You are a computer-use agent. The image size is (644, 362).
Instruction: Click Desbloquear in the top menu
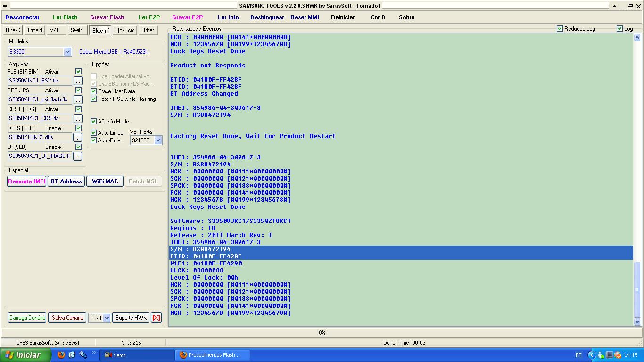[267, 17]
